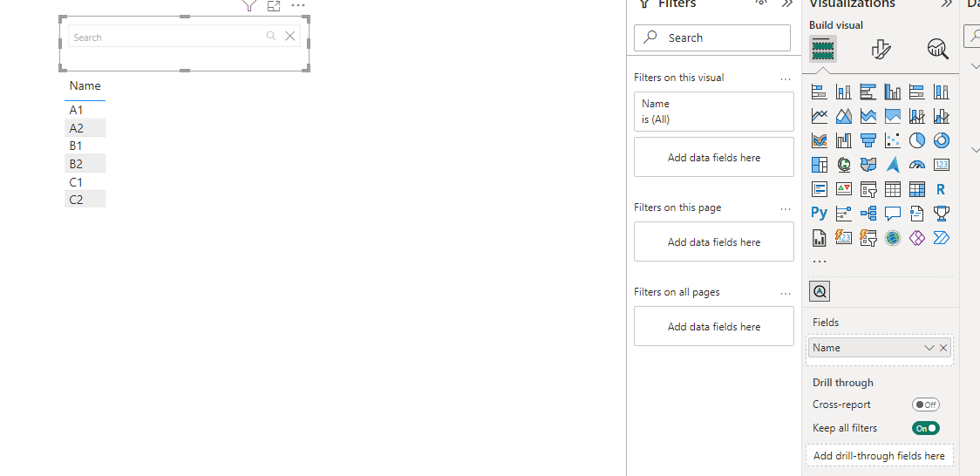The height and width of the screenshot is (476, 980).
Task: Select the Stacked column chart visual
Action: point(844,92)
